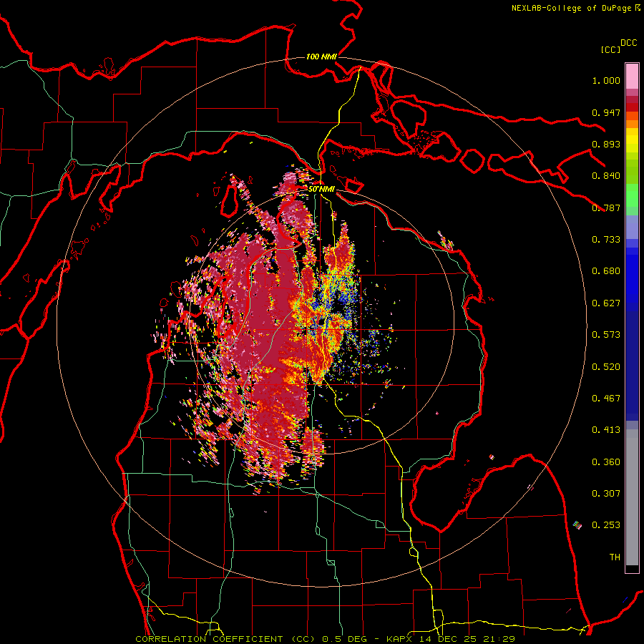Click the 0.627 scale value
Screen dimensions: 644x644
pyautogui.click(x=606, y=303)
